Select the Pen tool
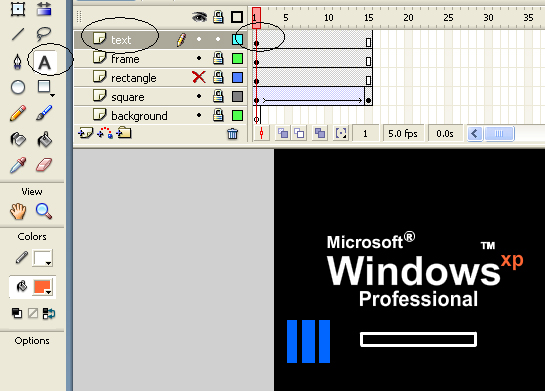 [x=18, y=62]
